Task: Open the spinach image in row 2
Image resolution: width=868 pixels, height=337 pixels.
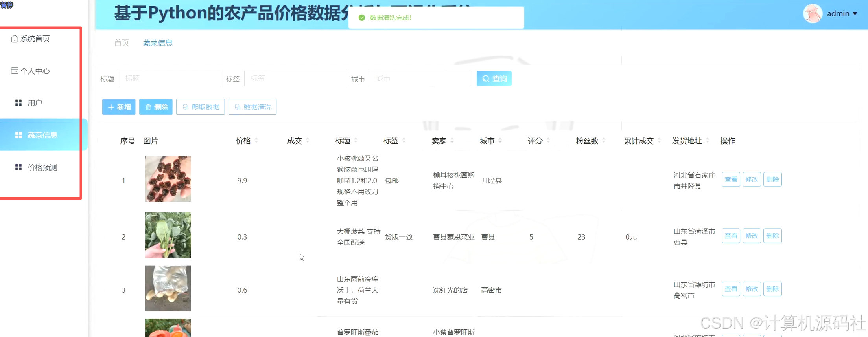Action: (168, 235)
